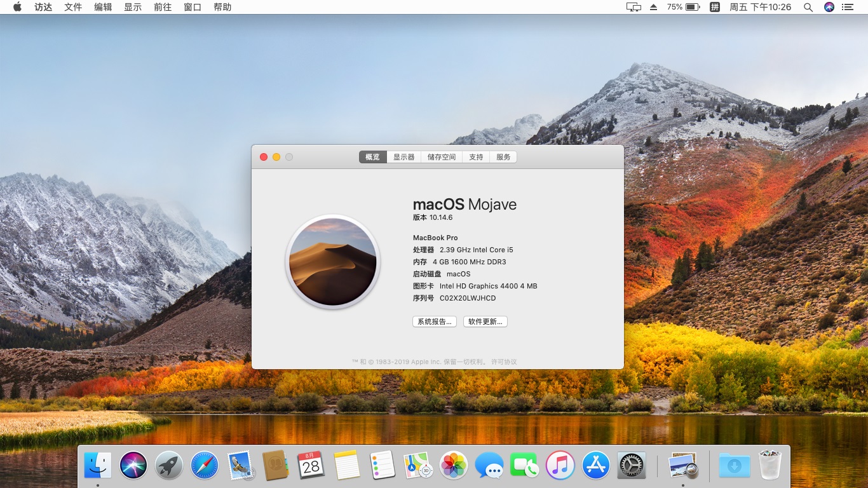The height and width of the screenshot is (488, 868).
Task: Click processor text 2.39 GHz Intel Core i5
Action: (477, 250)
